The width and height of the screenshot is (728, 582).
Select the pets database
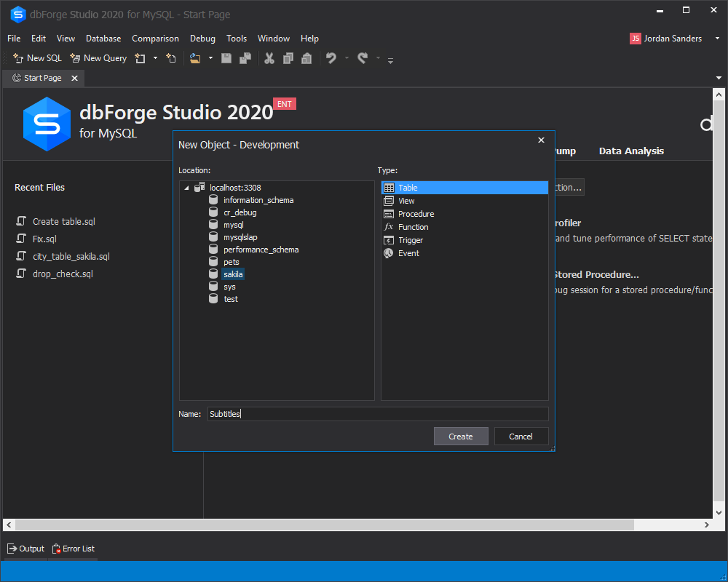(232, 262)
